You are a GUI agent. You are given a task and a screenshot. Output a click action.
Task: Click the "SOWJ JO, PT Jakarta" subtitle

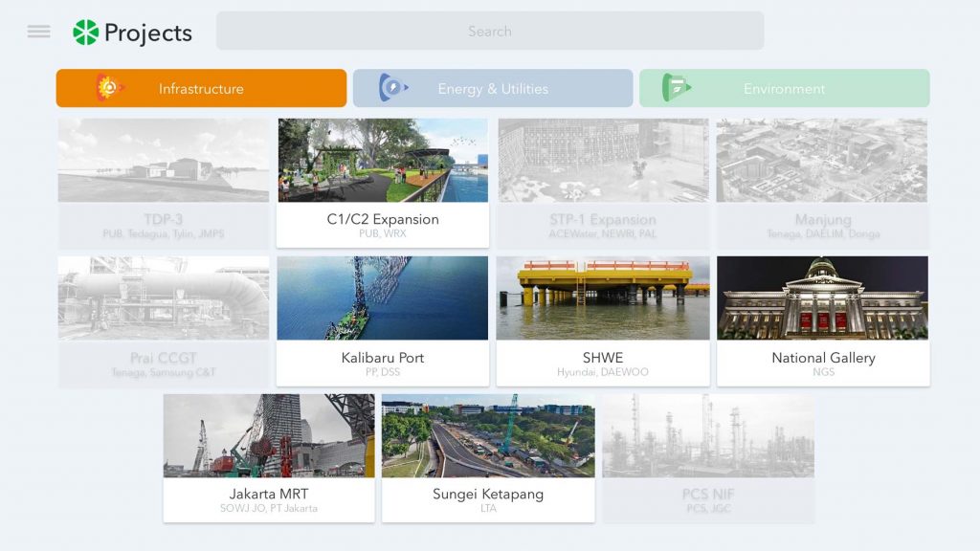coord(269,509)
